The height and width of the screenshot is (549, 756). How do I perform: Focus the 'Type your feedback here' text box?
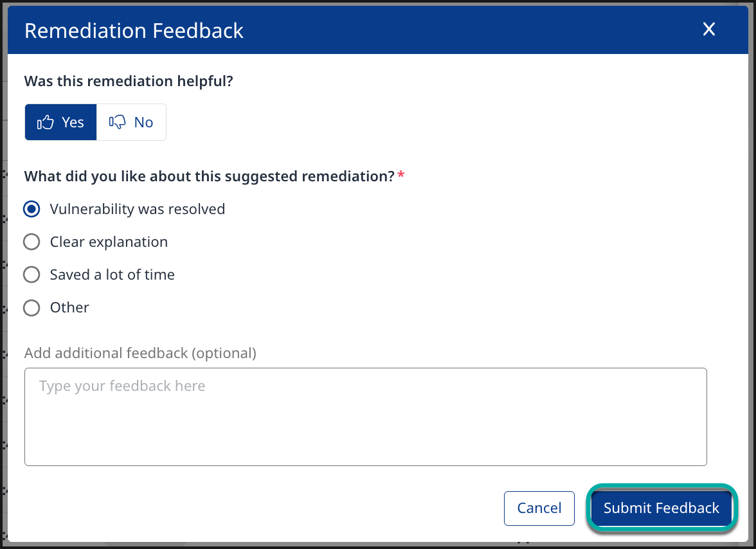365,417
